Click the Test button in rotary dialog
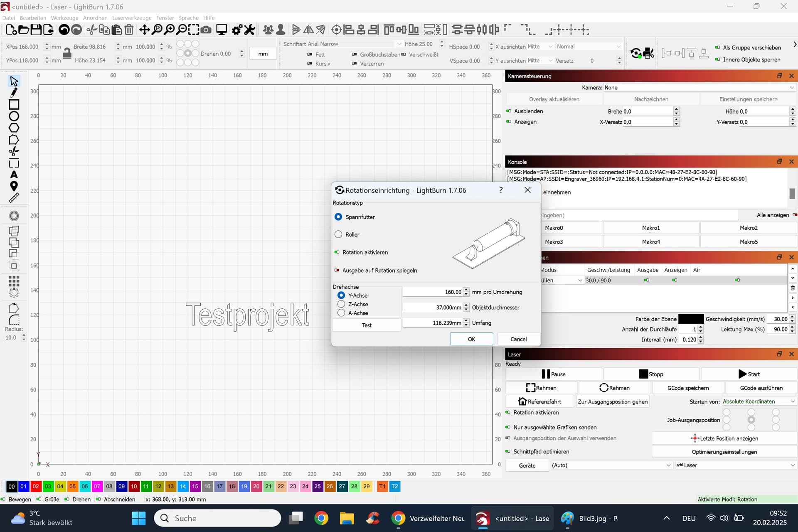Image resolution: width=798 pixels, height=532 pixels. pos(367,325)
